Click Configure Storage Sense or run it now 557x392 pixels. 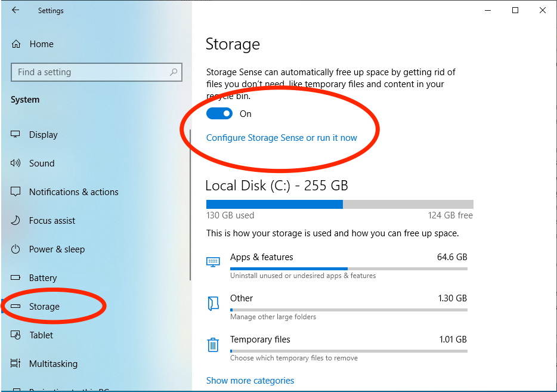281,138
